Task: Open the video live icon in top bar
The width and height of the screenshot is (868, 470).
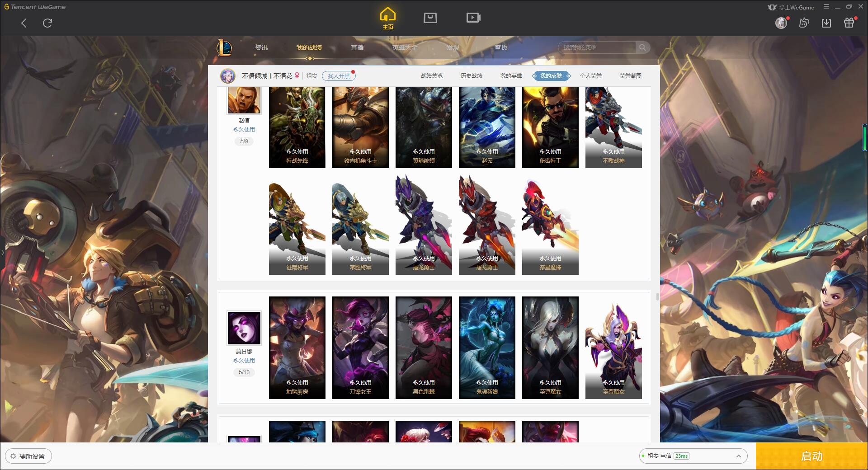Action: (x=473, y=18)
